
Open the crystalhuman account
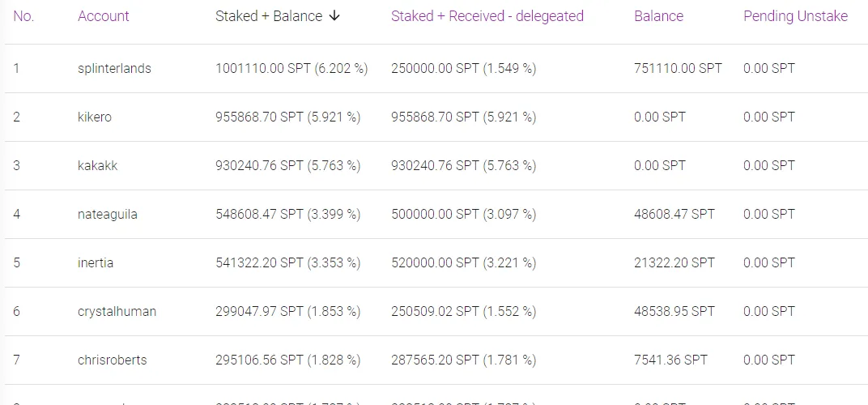coord(117,312)
